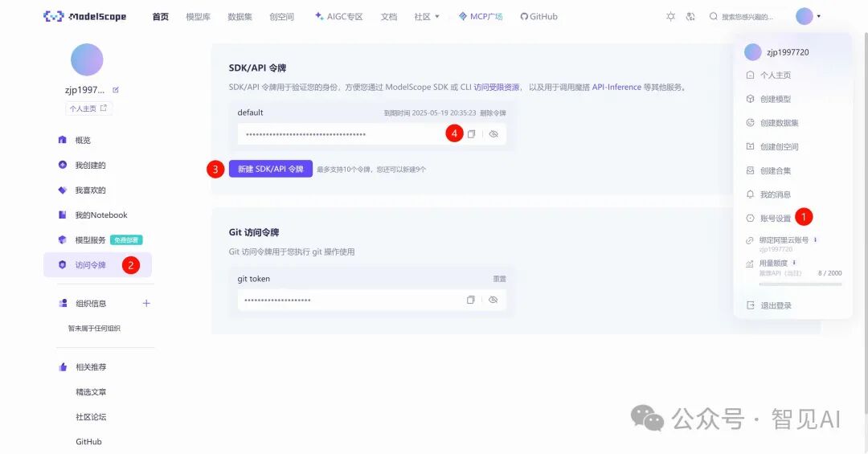The height and width of the screenshot is (454, 868).
Task: Toggle visibility of default SDK token
Action: coord(493,134)
